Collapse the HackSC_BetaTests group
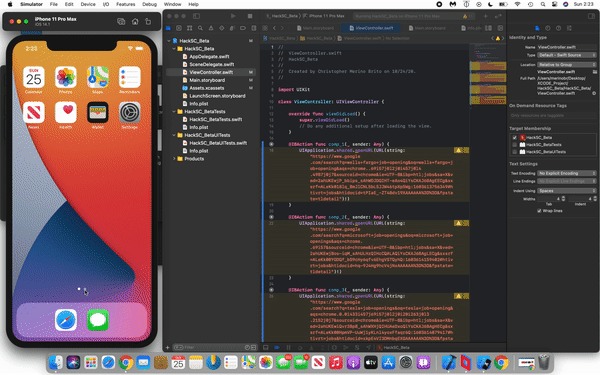The height and width of the screenshot is (375, 600). tap(174, 111)
